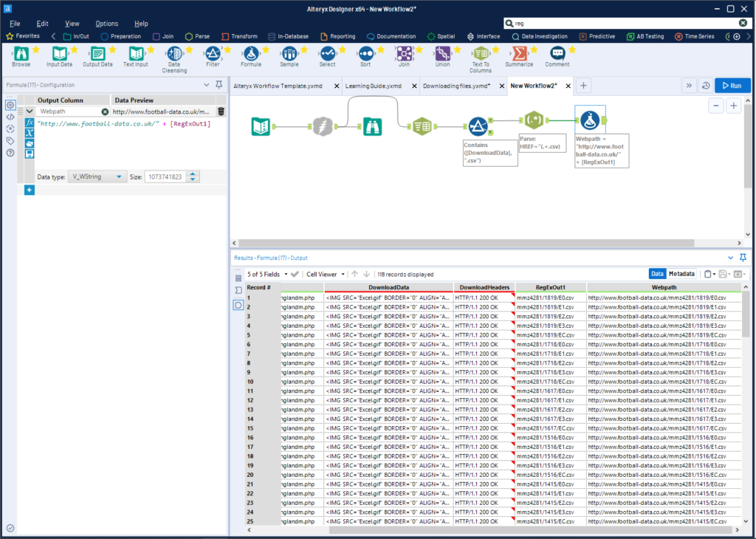Toggle the pin on the Results pane
The height and width of the screenshot is (539, 756).
coord(743,257)
